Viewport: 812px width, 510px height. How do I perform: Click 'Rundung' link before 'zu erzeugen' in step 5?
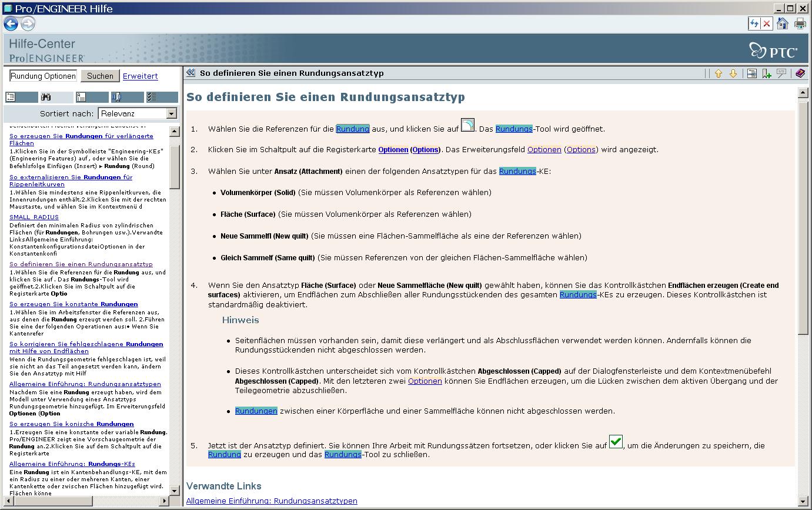click(225, 454)
